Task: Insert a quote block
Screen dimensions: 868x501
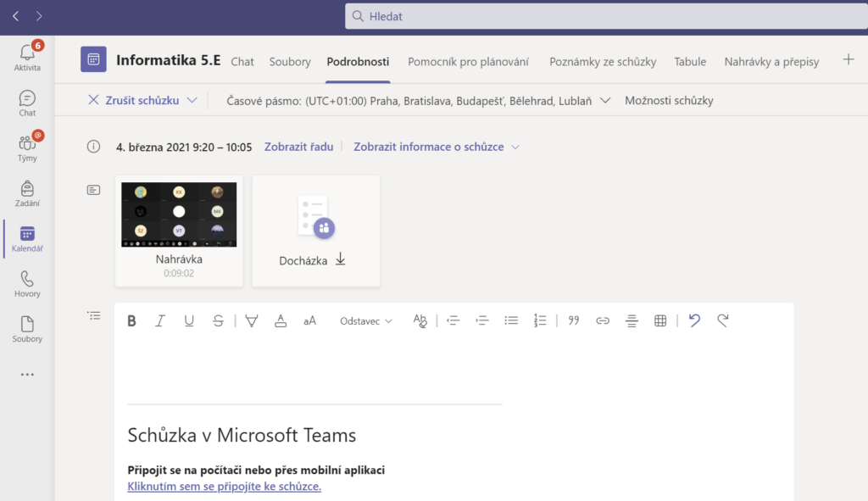Action: click(574, 320)
